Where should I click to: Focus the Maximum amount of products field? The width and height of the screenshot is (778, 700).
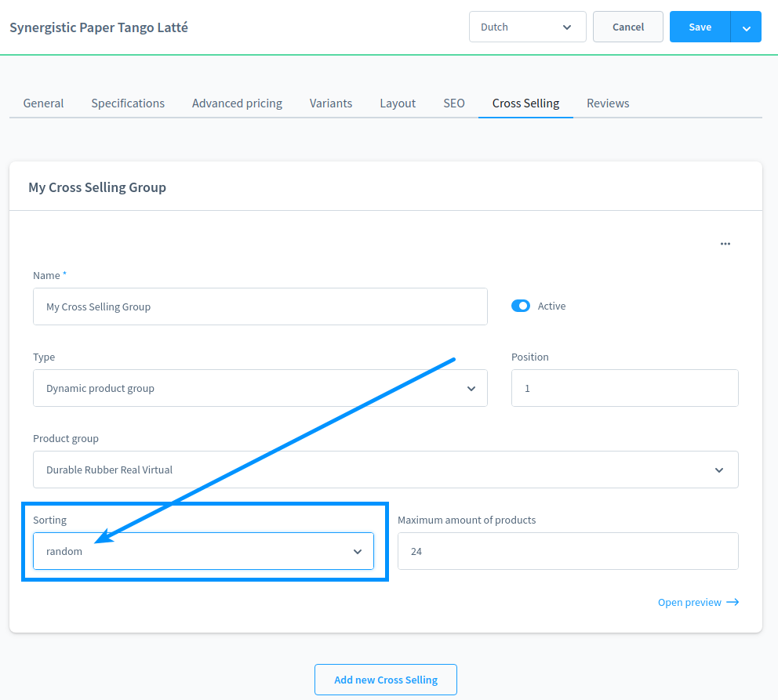pos(568,551)
